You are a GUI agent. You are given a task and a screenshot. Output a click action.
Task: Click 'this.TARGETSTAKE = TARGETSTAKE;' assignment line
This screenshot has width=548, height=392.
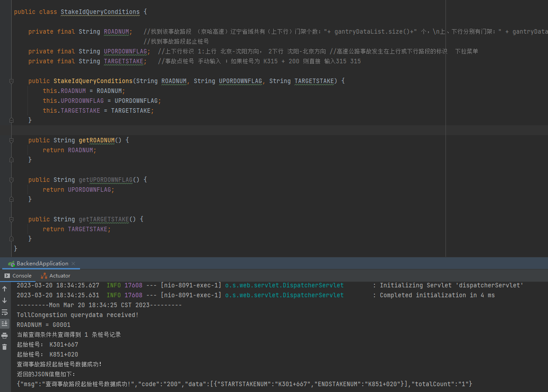98,110
